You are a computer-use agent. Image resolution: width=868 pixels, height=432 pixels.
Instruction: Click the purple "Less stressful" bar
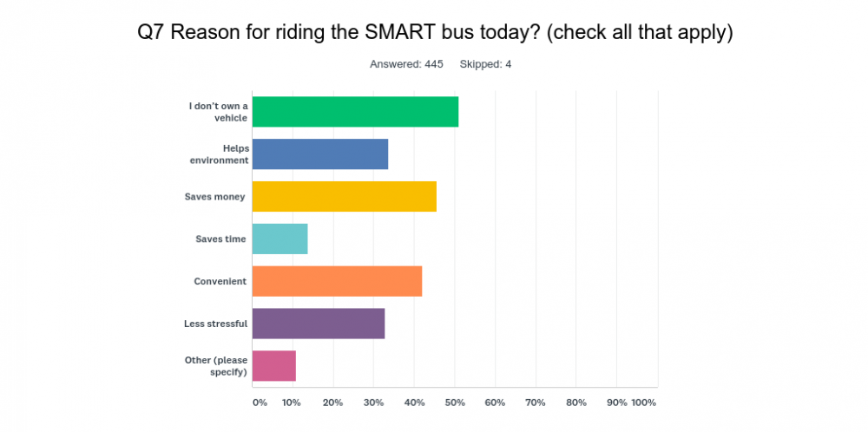click(x=319, y=324)
